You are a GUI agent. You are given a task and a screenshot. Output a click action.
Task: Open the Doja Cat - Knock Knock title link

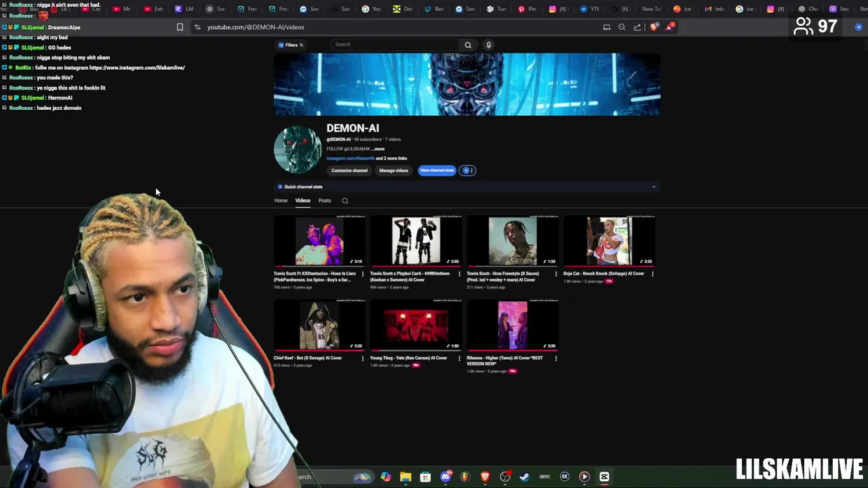[x=604, y=273]
